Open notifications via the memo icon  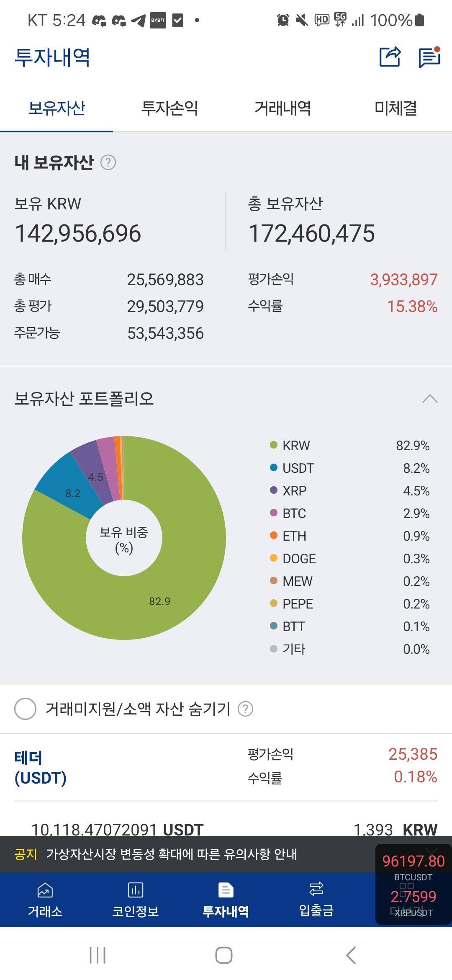(429, 58)
